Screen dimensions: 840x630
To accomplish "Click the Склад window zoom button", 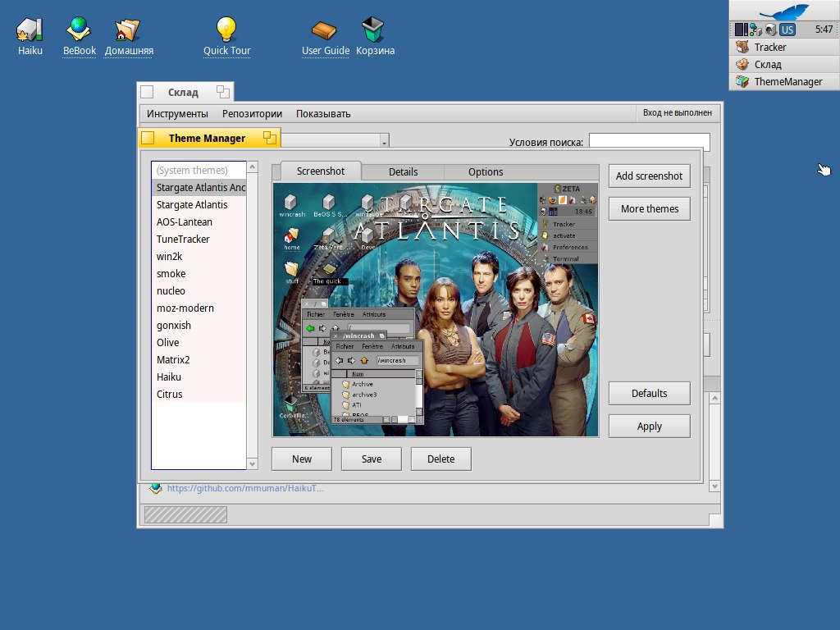I will pos(223,92).
